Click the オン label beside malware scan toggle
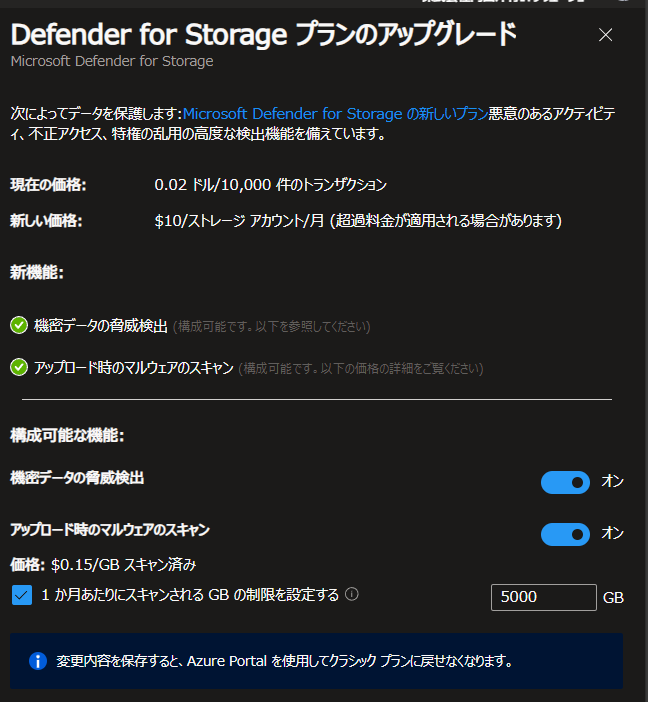This screenshot has width=648, height=702. [612, 533]
